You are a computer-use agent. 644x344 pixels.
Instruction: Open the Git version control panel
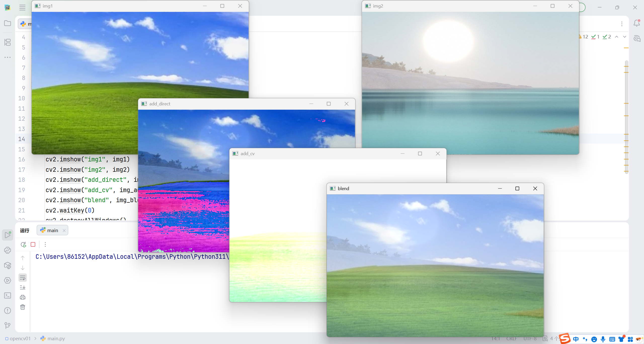pyautogui.click(x=8, y=326)
